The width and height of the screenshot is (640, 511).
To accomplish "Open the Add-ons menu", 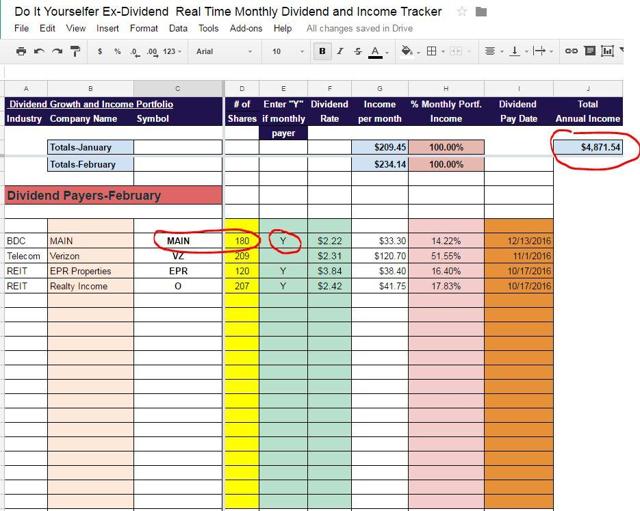I will pyautogui.click(x=246, y=28).
